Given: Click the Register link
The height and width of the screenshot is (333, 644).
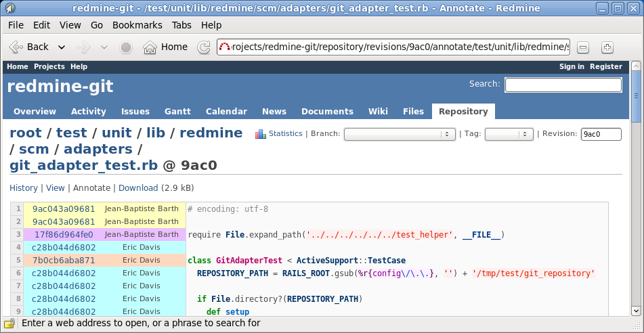Looking at the screenshot, I should (606, 66).
